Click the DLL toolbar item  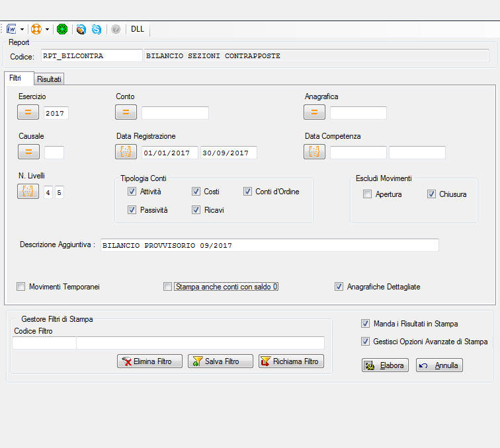[137, 29]
